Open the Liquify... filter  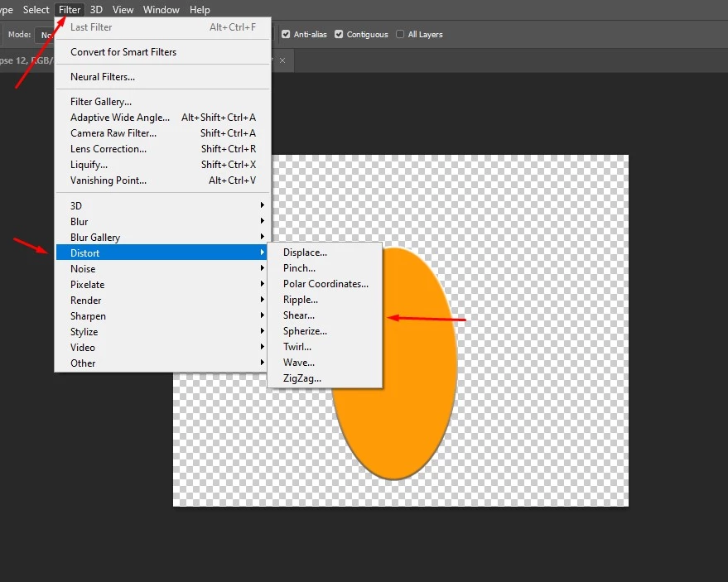162,165
